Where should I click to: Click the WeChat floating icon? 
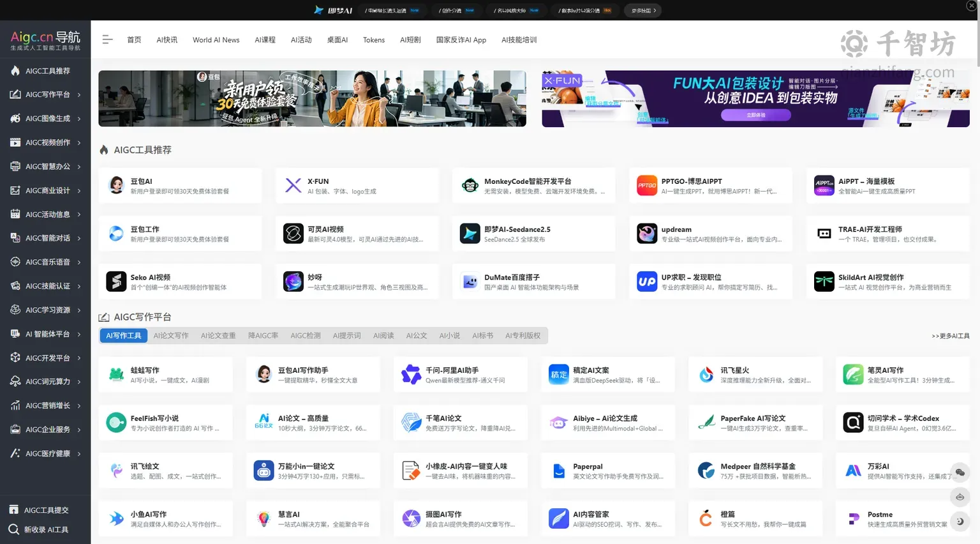tap(960, 472)
